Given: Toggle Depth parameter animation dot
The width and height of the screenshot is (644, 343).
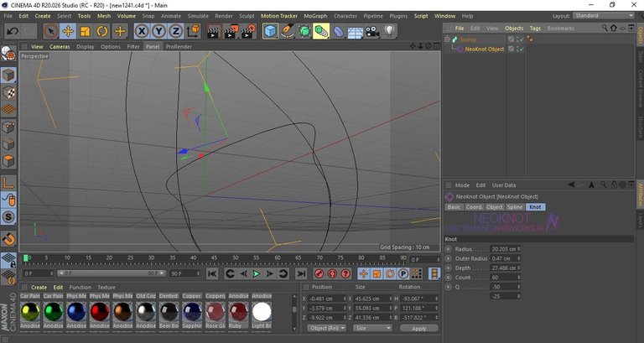Looking at the screenshot, I should [x=449, y=268].
